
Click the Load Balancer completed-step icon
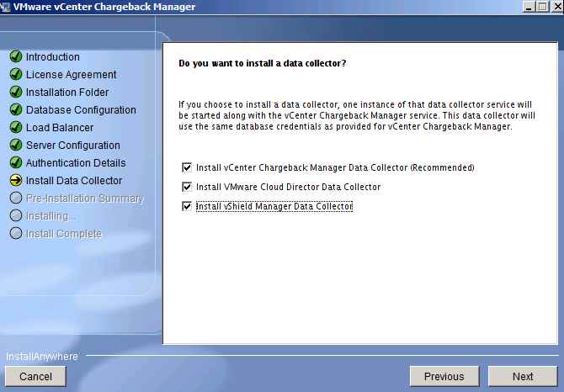[16, 127]
